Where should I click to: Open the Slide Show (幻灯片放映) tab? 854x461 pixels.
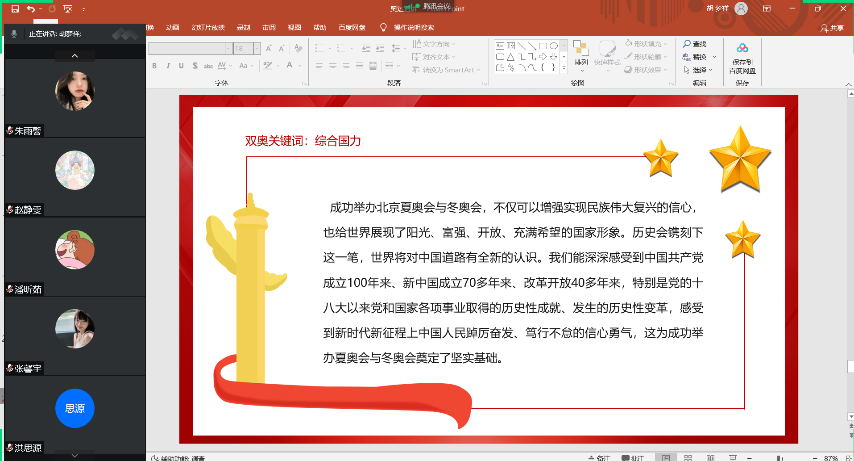(208, 27)
